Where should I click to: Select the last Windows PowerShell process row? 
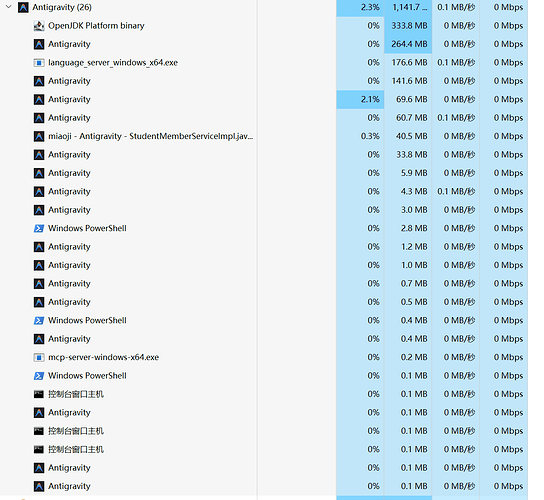coord(264,376)
